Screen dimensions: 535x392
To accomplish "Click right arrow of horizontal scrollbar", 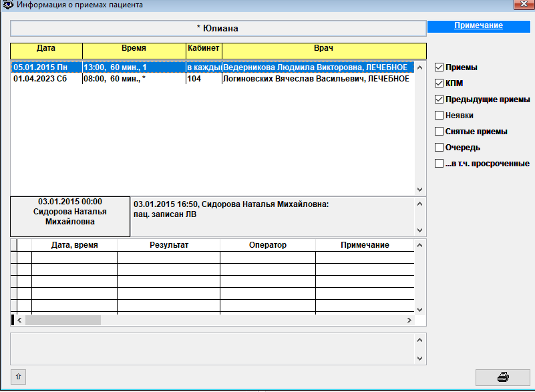I will tap(409, 321).
